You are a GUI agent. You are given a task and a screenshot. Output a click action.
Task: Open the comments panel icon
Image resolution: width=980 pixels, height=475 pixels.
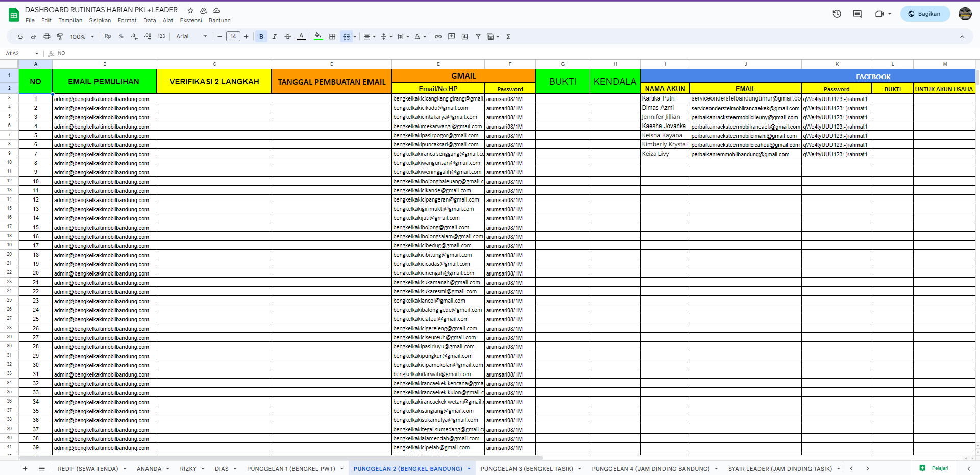(857, 14)
